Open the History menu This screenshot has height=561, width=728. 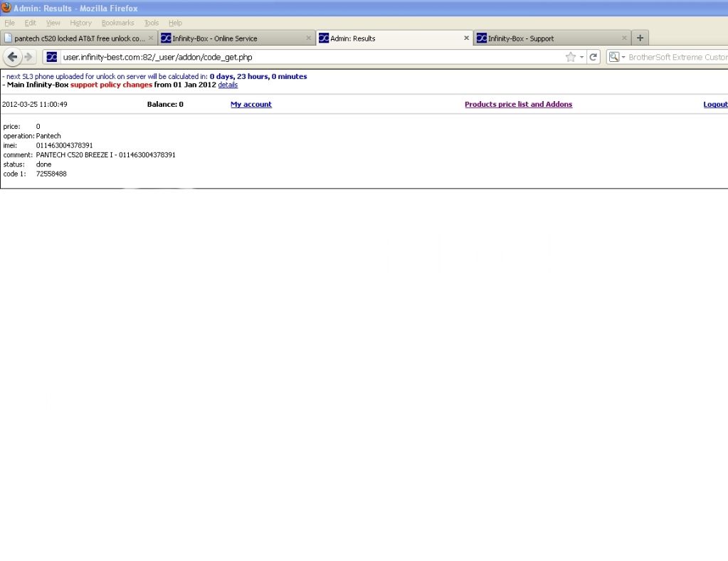click(80, 23)
